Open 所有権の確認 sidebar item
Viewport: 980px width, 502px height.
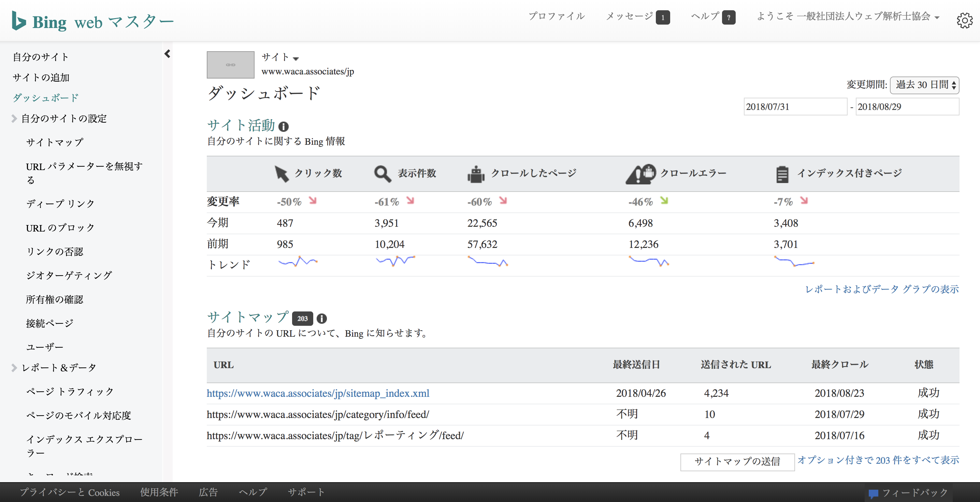[54, 300]
